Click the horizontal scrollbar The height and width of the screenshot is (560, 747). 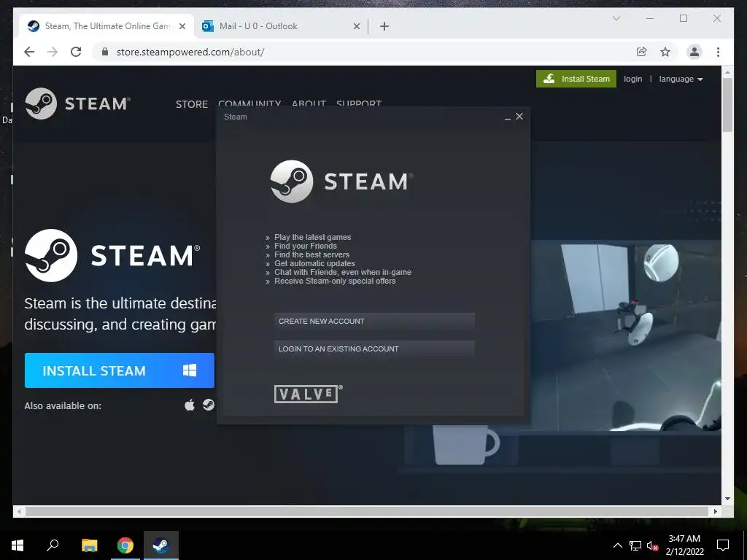pyautogui.click(x=367, y=511)
